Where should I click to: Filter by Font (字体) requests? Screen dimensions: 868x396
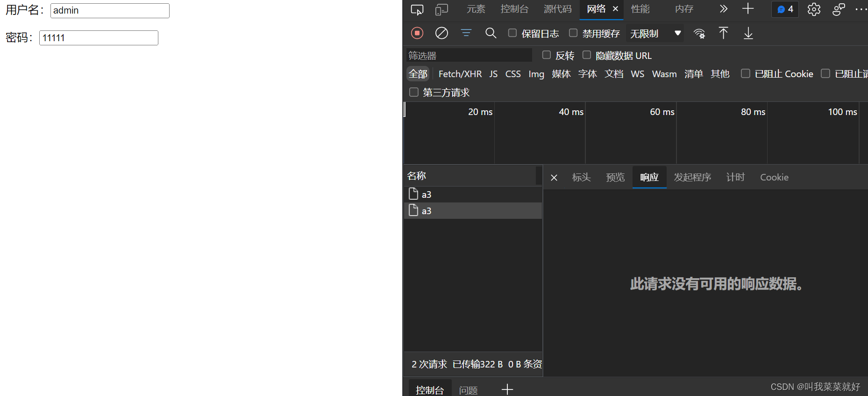pos(588,74)
